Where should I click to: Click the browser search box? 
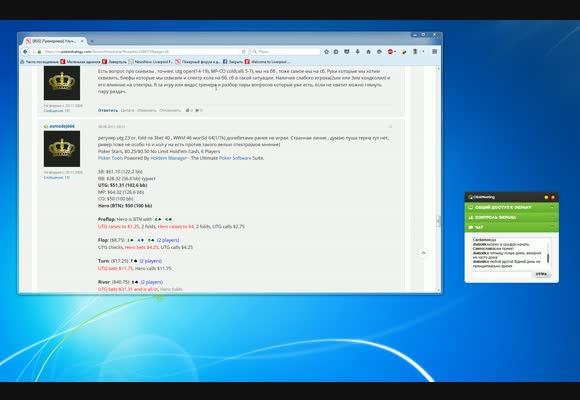click(x=285, y=52)
